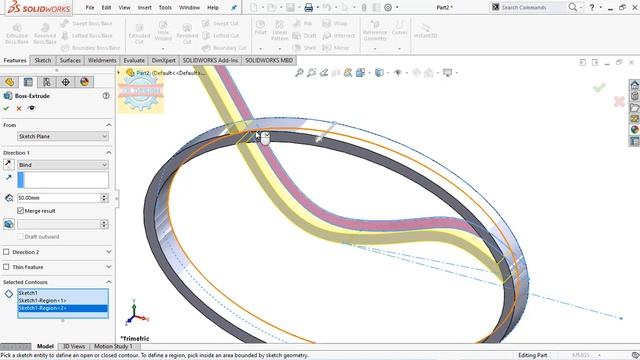The height and width of the screenshot is (360, 640).
Task: Toggle Detailed Preview eye icon
Action: point(31,108)
